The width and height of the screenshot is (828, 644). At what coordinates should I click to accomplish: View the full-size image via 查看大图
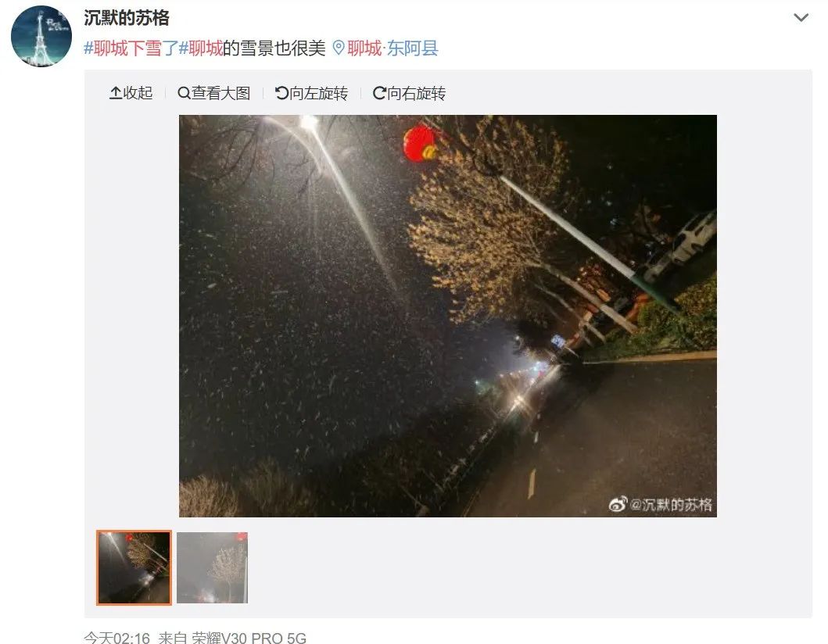(x=214, y=94)
